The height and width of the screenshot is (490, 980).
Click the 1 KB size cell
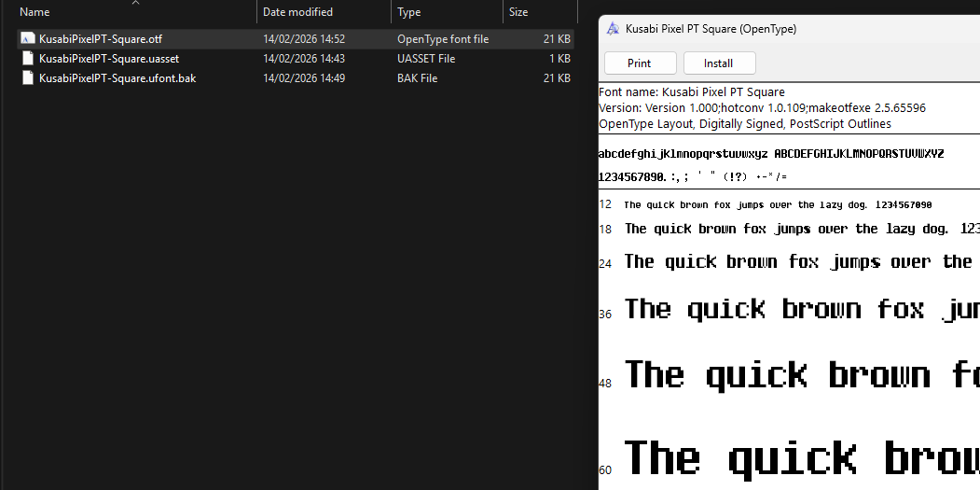pyautogui.click(x=559, y=58)
